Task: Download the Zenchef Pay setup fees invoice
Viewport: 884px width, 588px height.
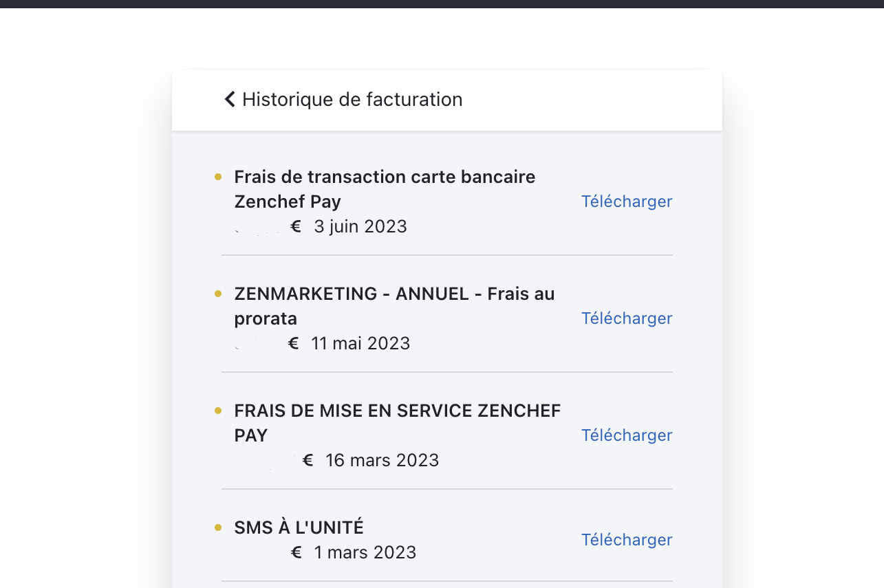Action: 627,435
